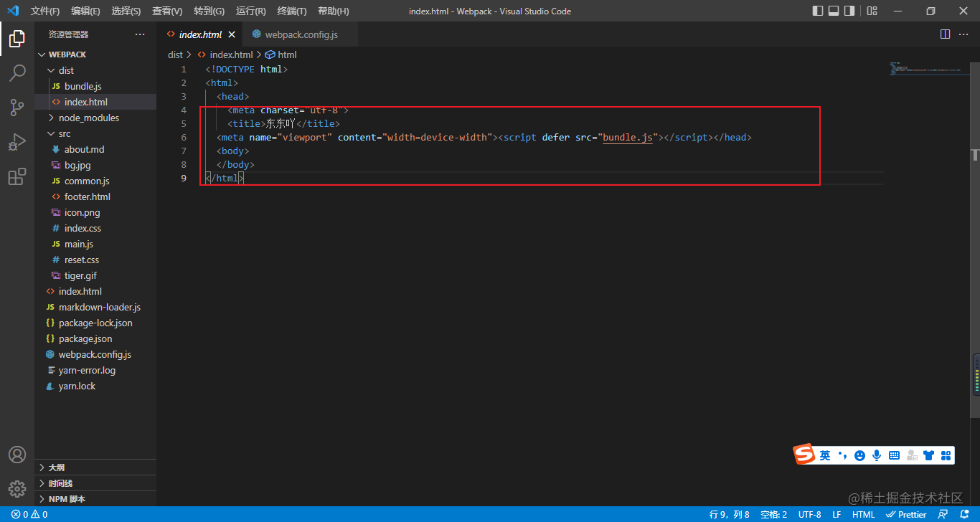
Task: Open the Explorer view in activity bar
Action: [17, 39]
